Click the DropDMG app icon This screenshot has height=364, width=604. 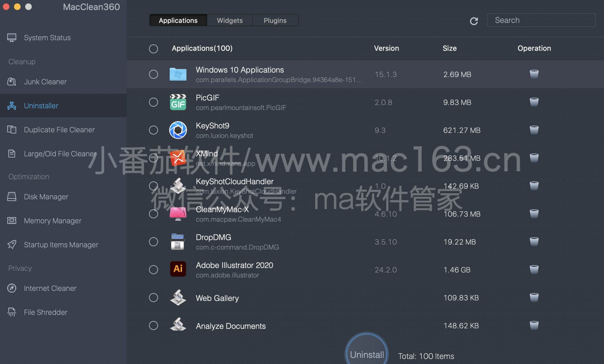[178, 242]
